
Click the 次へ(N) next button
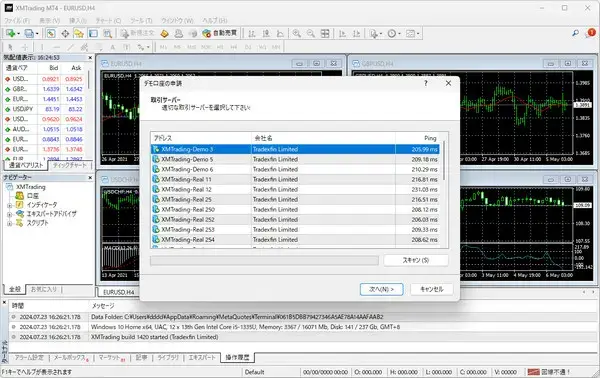[382, 289]
